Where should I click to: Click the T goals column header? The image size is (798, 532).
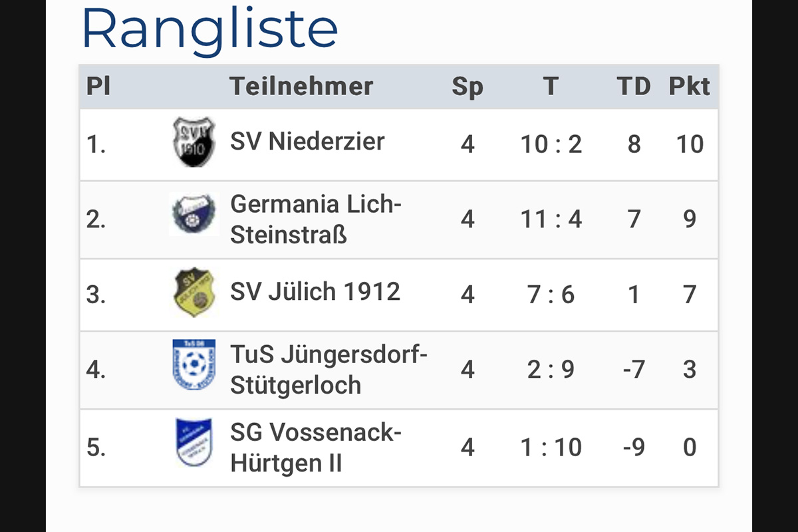coord(551,86)
